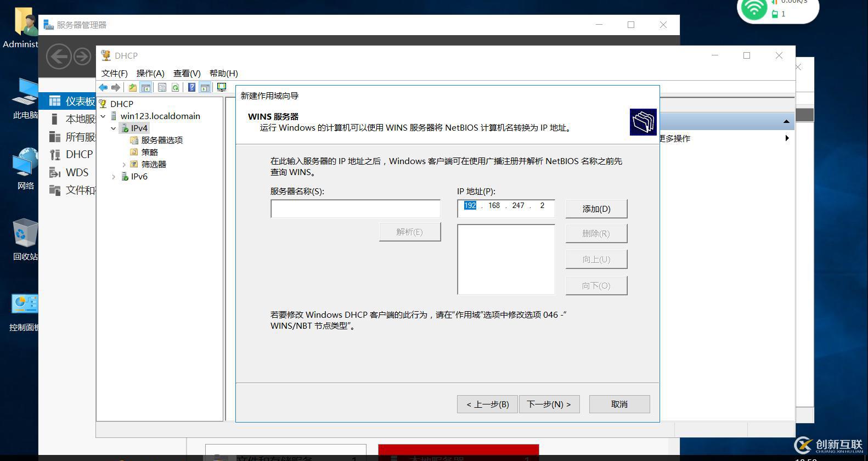Click the gray Forward arrow in DHCP toolbar
This screenshot has height=461, width=868.
coord(115,87)
